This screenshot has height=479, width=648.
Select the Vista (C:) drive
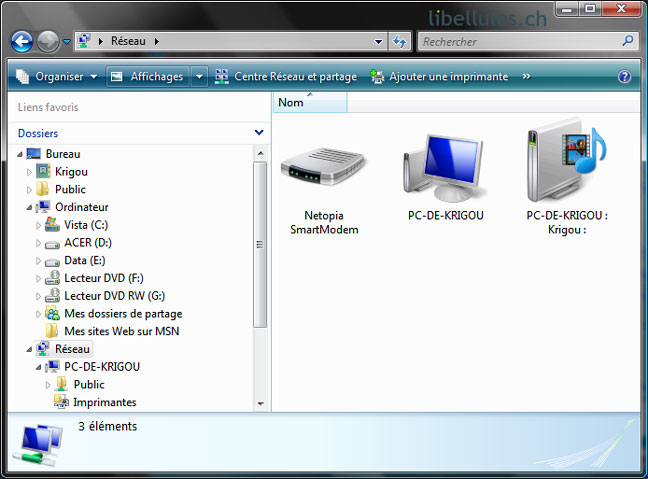tap(86, 225)
